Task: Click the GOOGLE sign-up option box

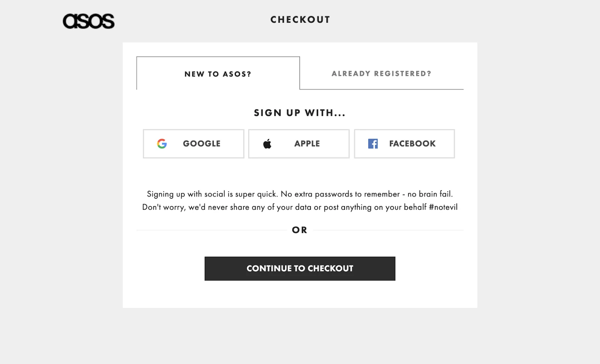Action: tap(193, 144)
